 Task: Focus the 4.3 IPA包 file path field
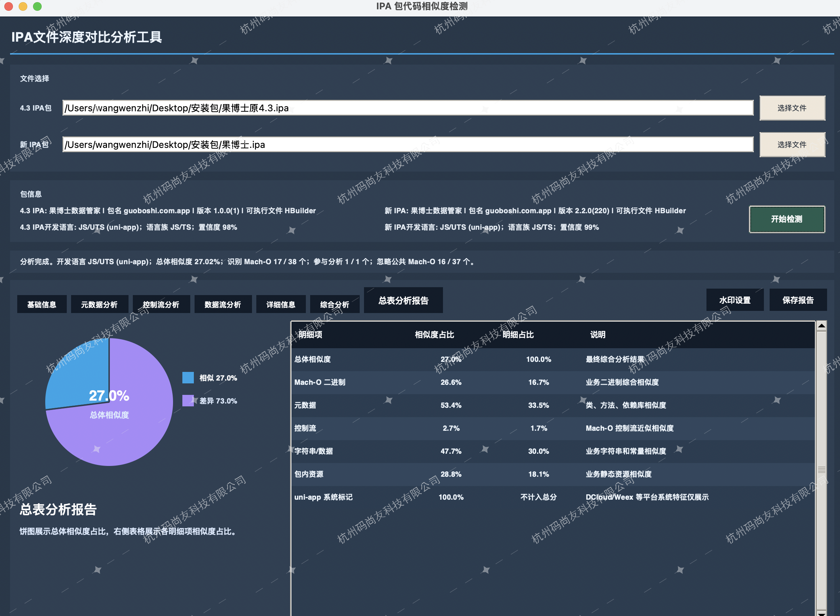click(408, 108)
